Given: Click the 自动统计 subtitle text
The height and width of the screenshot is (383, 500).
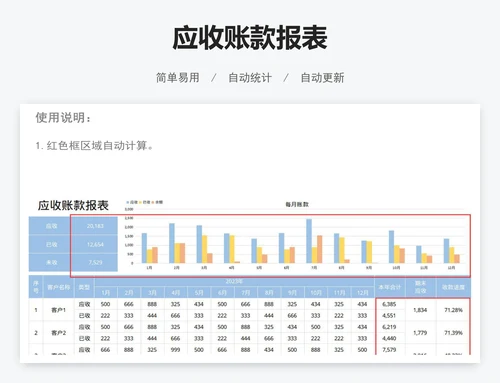Looking at the screenshot, I should pyautogui.click(x=250, y=78).
